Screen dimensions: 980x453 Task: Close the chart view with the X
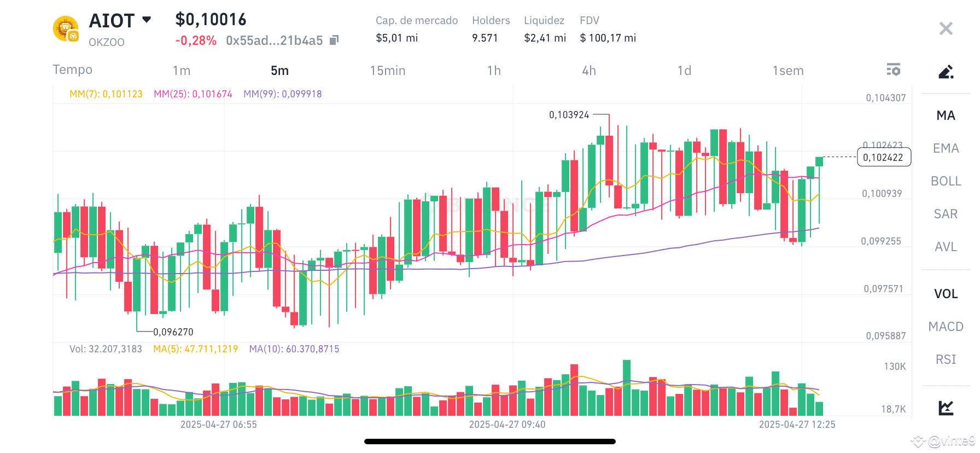tap(946, 28)
